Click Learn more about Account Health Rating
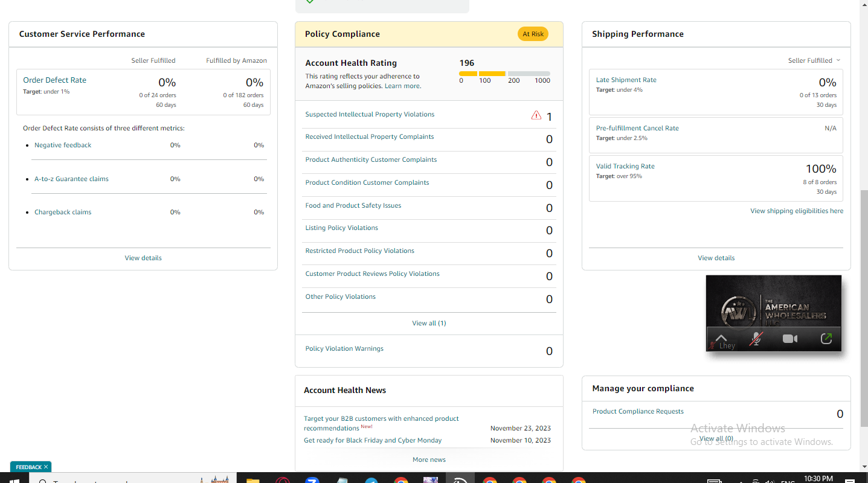 tap(402, 86)
